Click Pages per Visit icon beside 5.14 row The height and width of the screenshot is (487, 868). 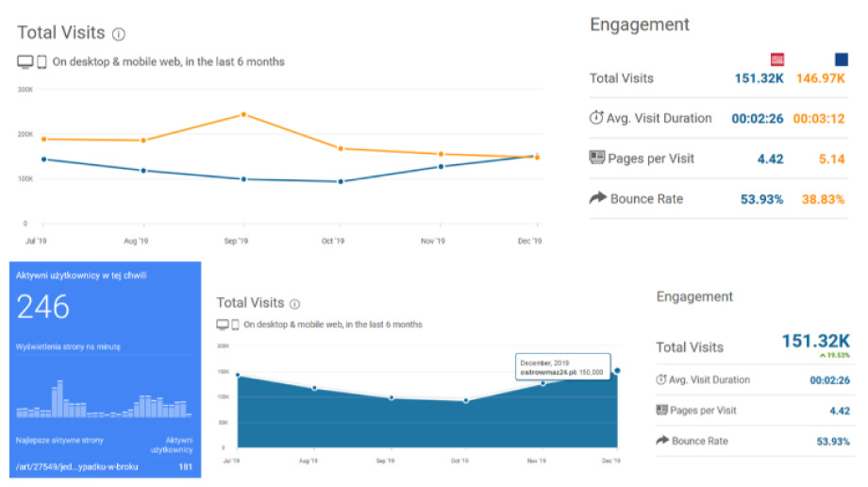[x=596, y=158]
